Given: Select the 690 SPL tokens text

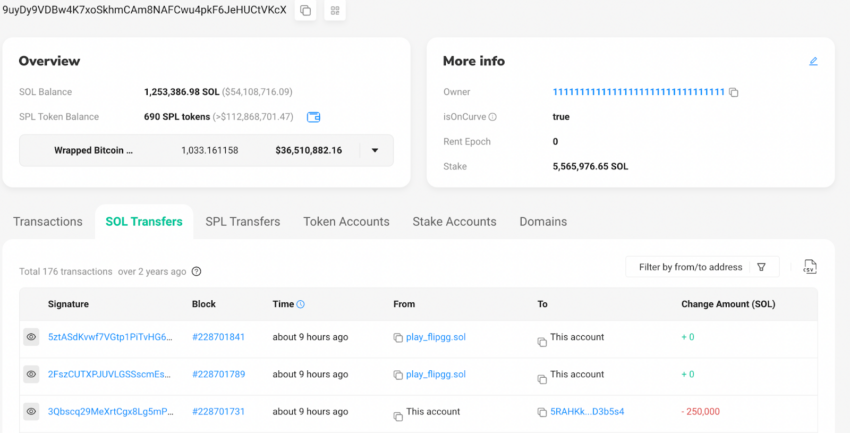Looking at the screenshot, I should point(177,117).
